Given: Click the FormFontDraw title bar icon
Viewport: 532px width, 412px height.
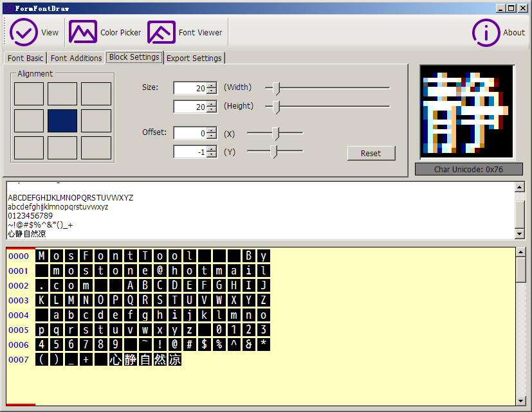Looking at the screenshot, I should tap(9, 8).
